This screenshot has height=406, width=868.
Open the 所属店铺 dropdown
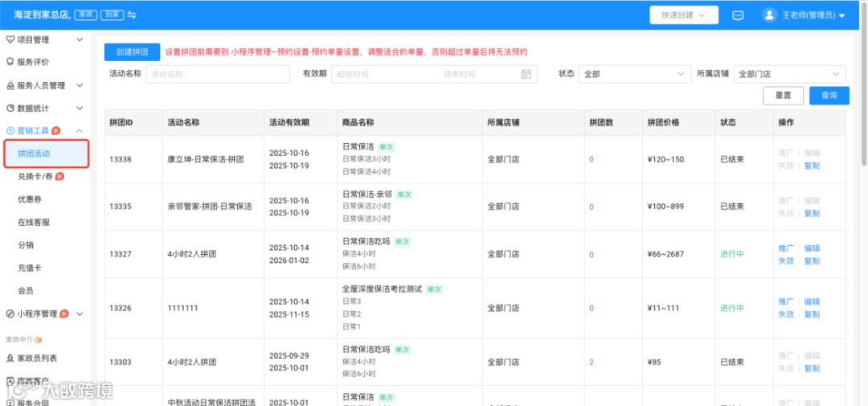789,74
